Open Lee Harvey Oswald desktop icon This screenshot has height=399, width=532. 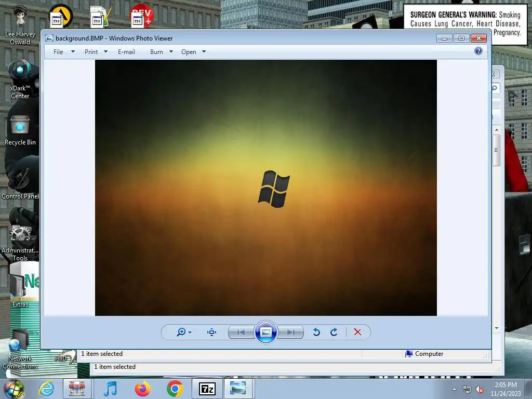[20, 25]
